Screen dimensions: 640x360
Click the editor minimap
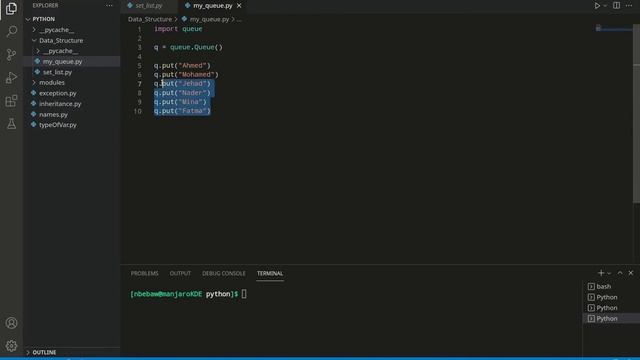613,29
